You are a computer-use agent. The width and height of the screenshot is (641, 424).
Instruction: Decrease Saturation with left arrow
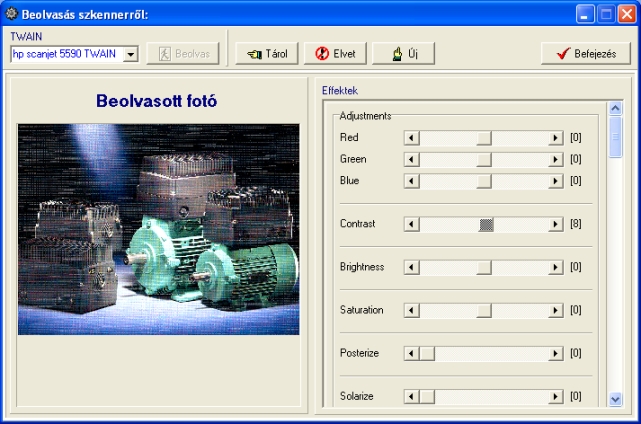(412, 310)
